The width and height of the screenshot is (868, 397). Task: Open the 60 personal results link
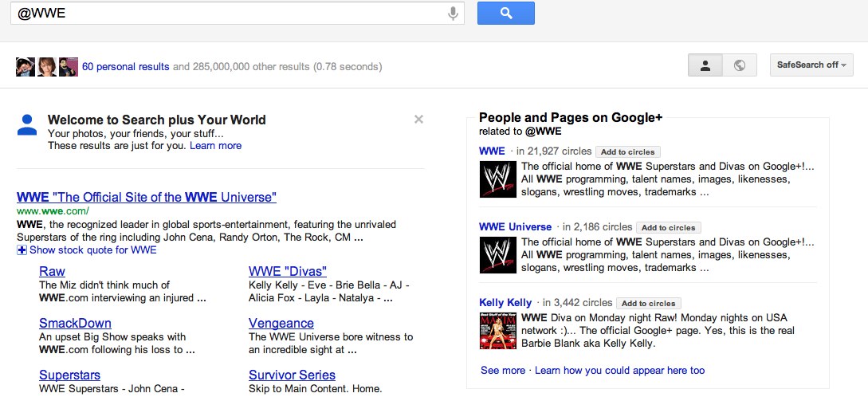click(126, 67)
